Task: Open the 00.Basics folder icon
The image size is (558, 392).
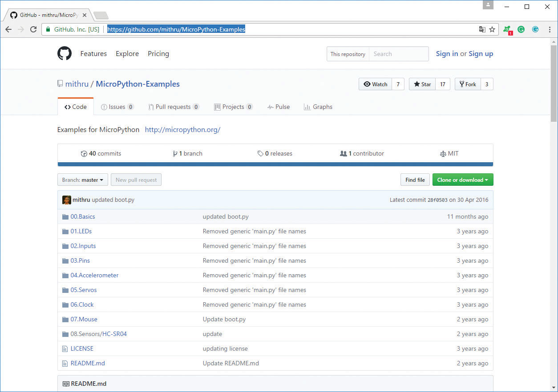Action: coord(65,217)
